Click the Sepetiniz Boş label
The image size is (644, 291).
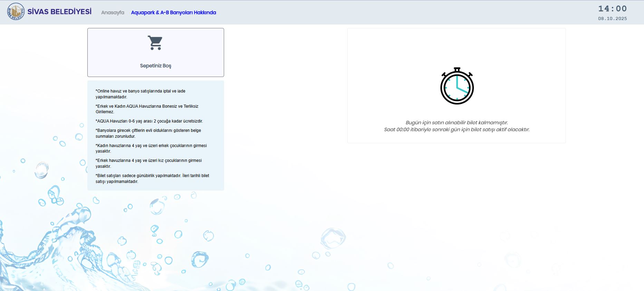[x=155, y=66]
